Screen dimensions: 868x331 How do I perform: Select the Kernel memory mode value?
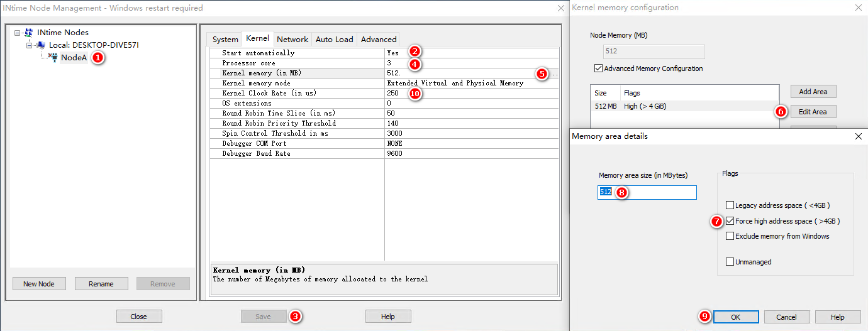tap(455, 84)
